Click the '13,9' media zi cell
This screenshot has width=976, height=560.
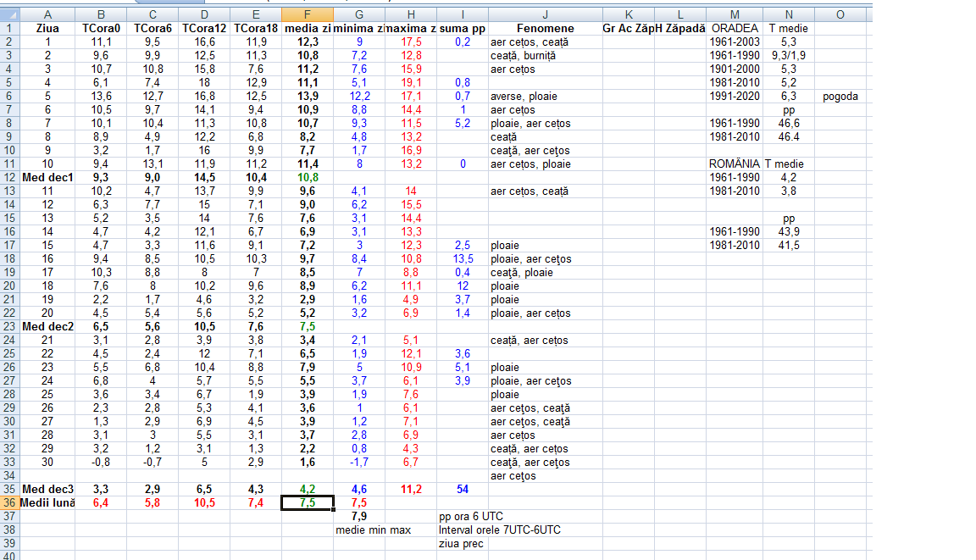[308, 97]
